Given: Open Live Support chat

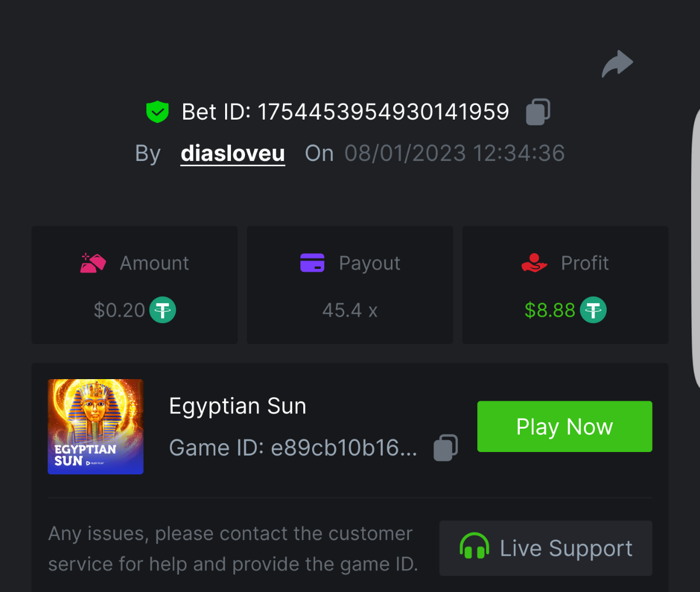Looking at the screenshot, I should [545, 548].
